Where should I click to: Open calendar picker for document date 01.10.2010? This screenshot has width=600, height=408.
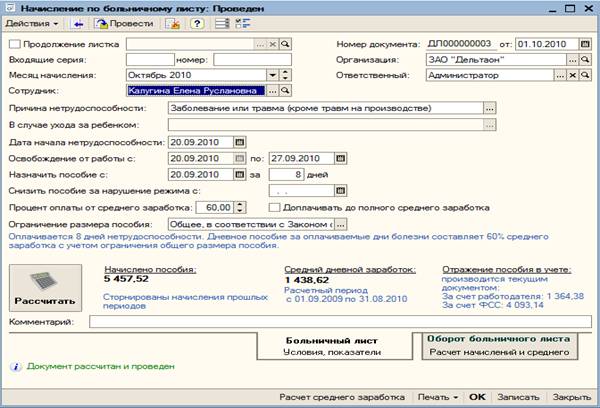pyautogui.click(x=583, y=44)
